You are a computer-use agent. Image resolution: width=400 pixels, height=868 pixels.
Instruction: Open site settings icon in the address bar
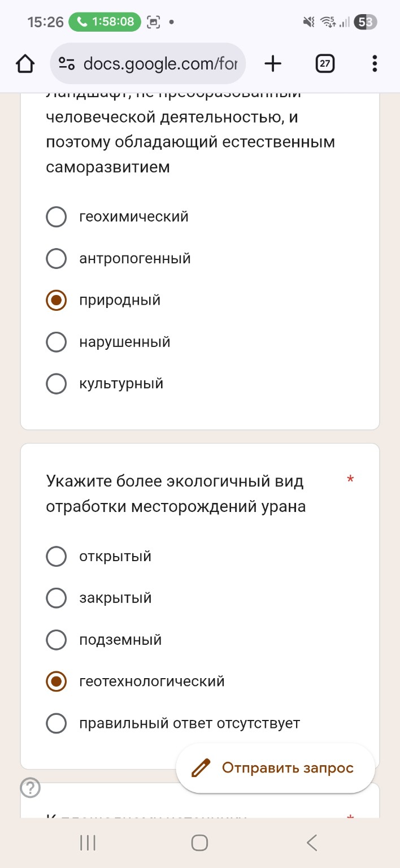pos(66,63)
